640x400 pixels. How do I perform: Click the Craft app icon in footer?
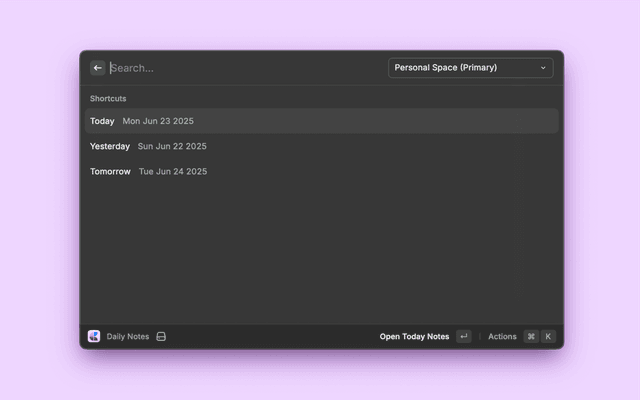coord(94,337)
